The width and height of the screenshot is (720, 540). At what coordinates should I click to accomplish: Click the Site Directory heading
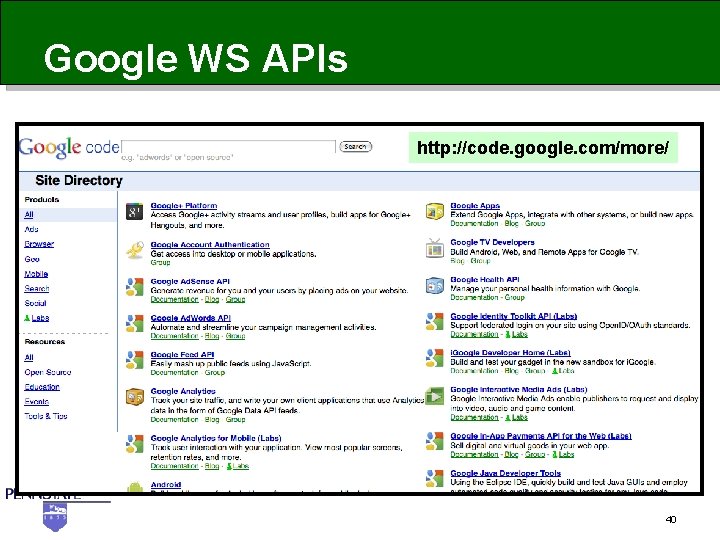79,180
